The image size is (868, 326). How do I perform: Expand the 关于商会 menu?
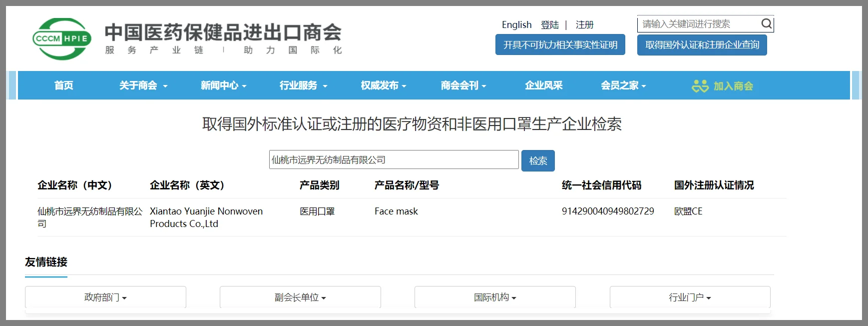point(143,85)
